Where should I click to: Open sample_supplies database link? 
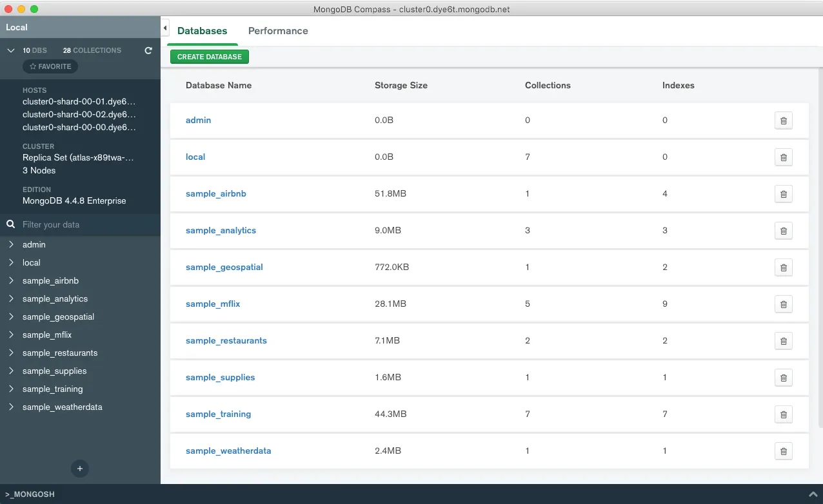coord(221,377)
